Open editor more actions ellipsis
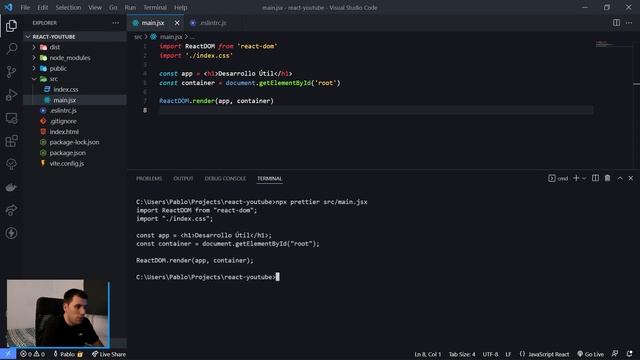The image size is (640, 360). 629,23
